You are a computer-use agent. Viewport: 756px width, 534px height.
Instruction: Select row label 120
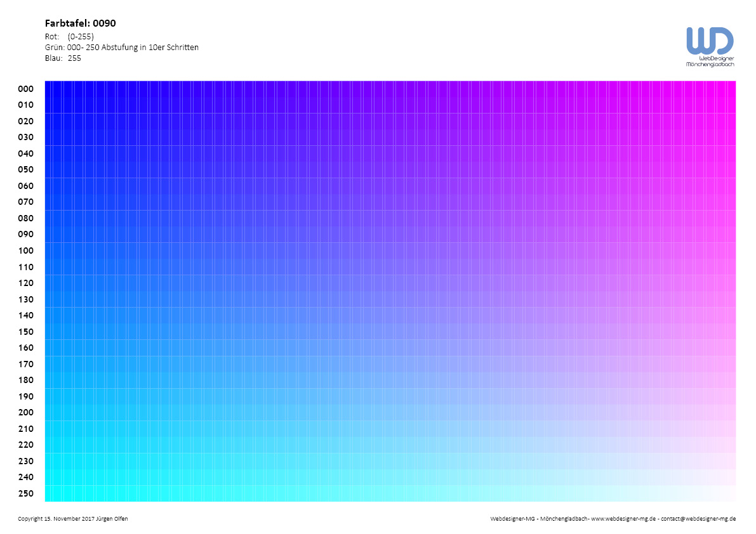(25, 283)
